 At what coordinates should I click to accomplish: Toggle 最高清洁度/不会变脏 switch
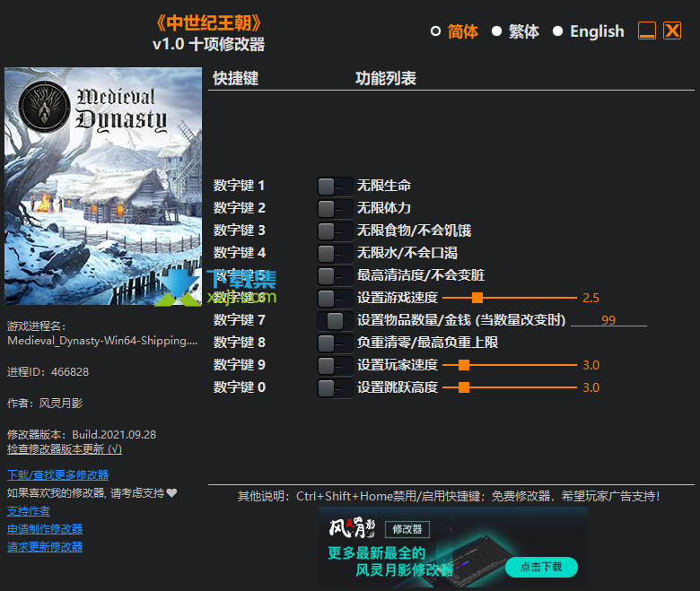(335, 275)
